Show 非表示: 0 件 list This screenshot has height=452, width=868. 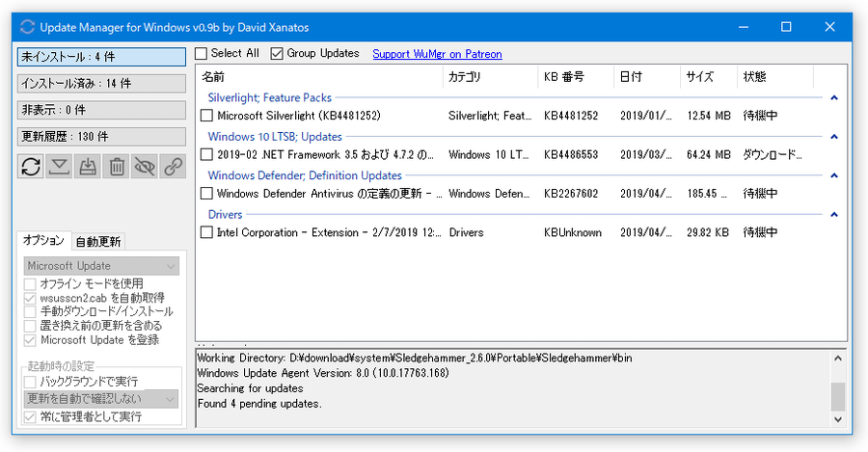[102, 110]
